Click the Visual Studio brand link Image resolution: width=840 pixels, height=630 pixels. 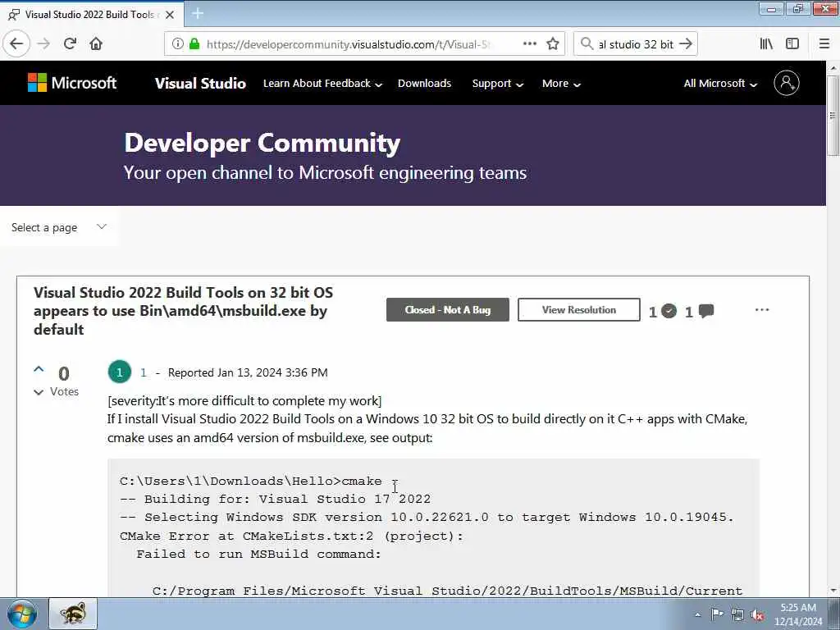click(200, 84)
